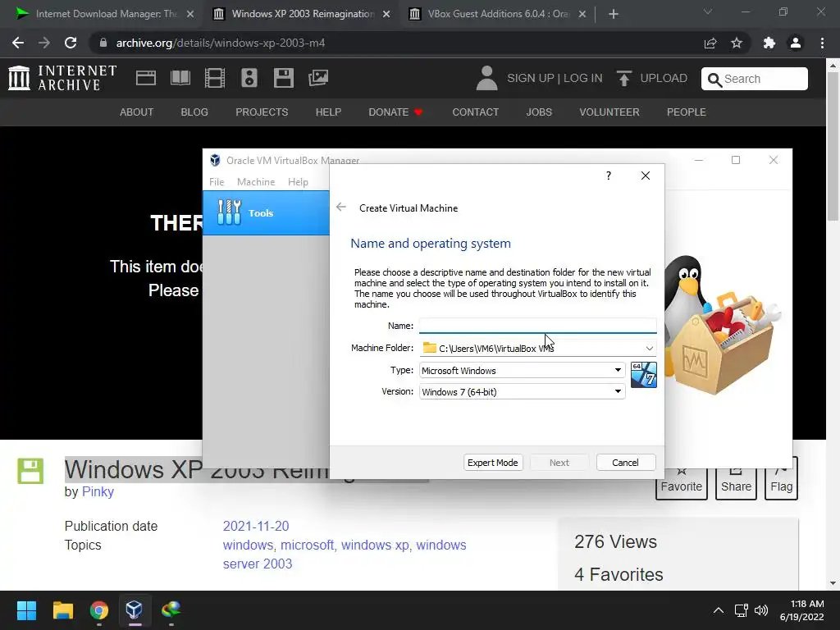Click the VirtualBox taskbar icon

point(135,610)
